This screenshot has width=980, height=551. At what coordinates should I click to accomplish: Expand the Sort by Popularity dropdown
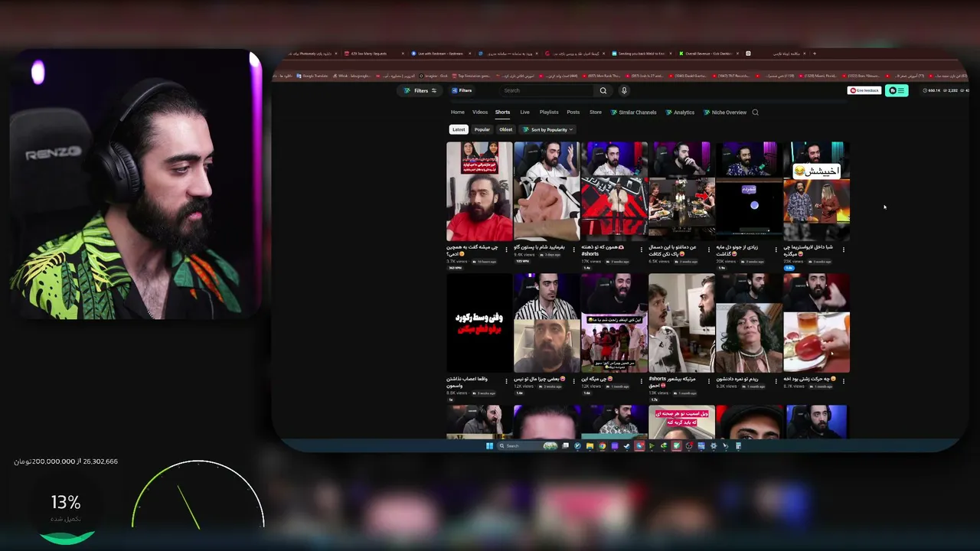point(548,129)
